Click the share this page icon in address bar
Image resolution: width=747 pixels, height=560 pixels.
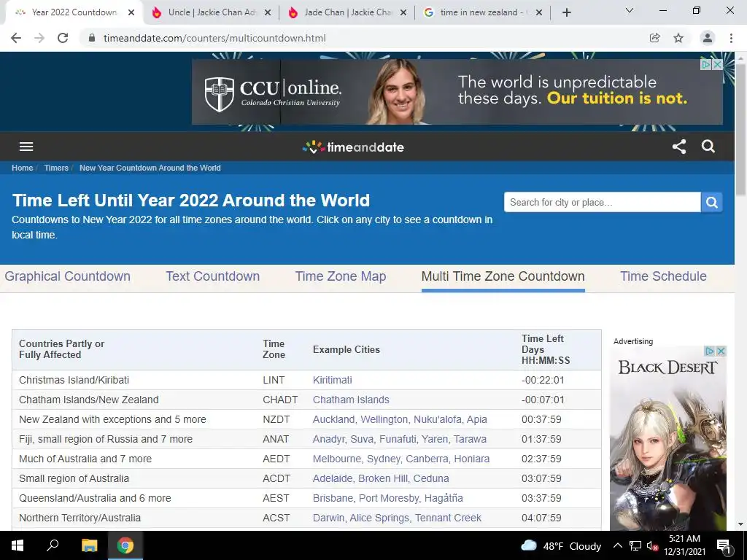[655, 38]
